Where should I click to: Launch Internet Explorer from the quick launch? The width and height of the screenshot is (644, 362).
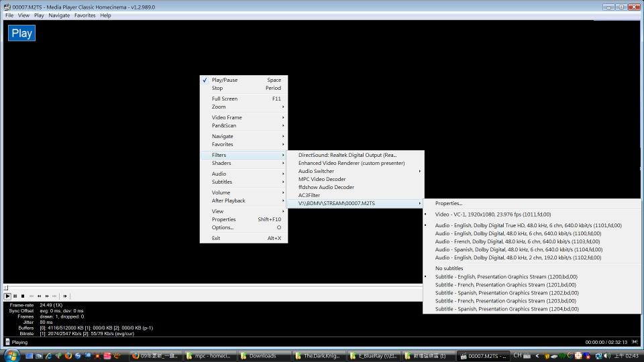click(48, 356)
